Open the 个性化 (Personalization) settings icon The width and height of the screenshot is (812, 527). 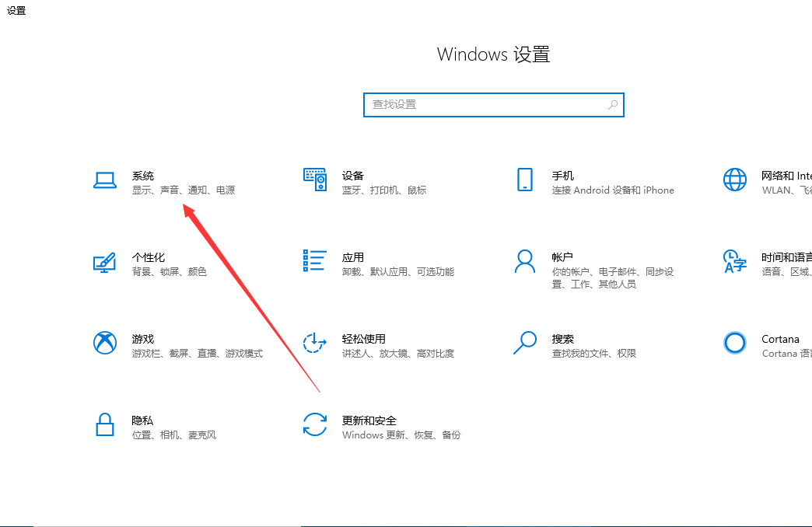(x=105, y=262)
